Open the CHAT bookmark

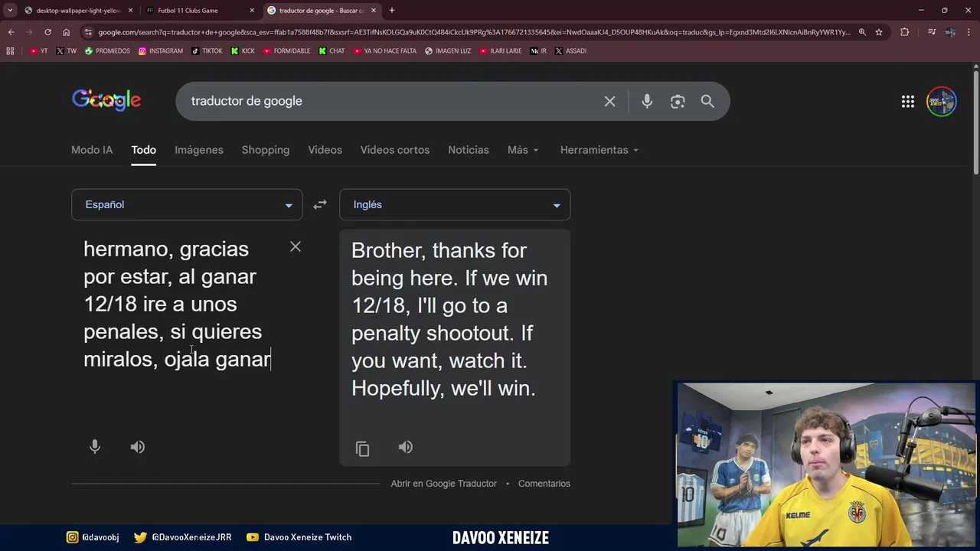pyautogui.click(x=332, y=51)
